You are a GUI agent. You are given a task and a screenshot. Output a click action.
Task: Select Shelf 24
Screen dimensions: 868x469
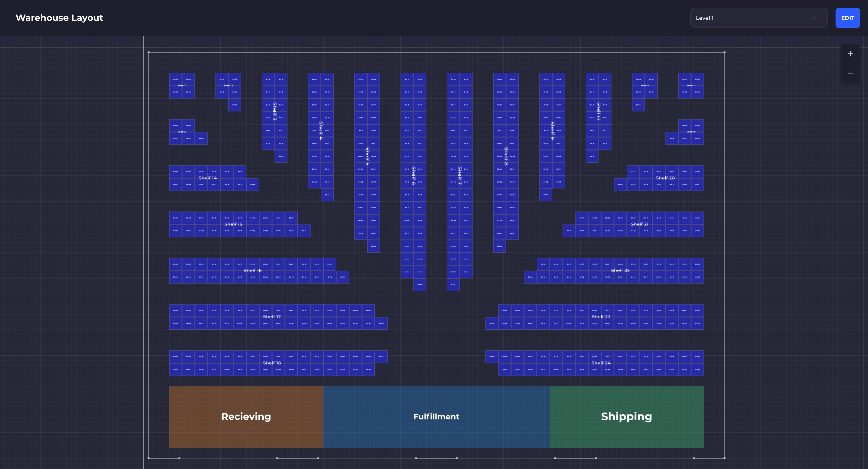point(601,363)
